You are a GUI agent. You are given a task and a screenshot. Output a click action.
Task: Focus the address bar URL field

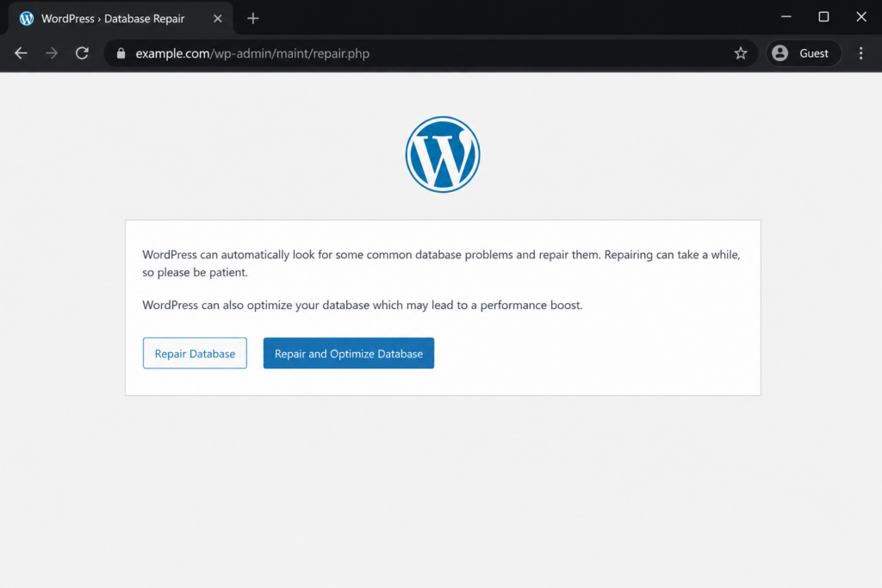[x=431, y=53]
